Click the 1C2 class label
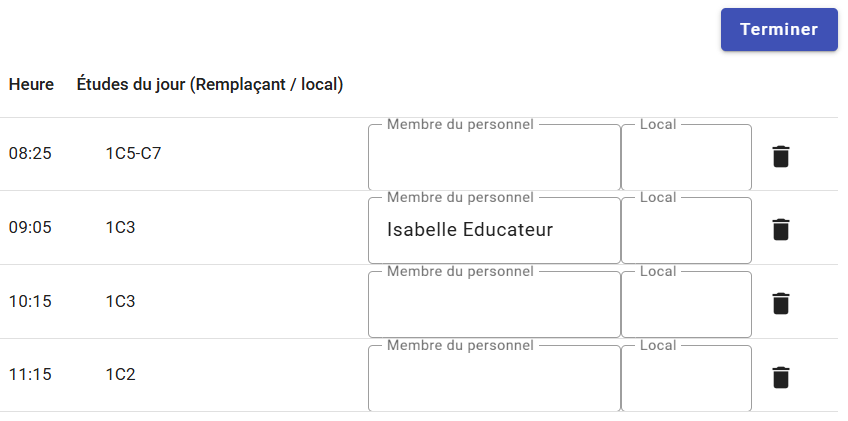The image size is (848, 421). pos(120,375)
